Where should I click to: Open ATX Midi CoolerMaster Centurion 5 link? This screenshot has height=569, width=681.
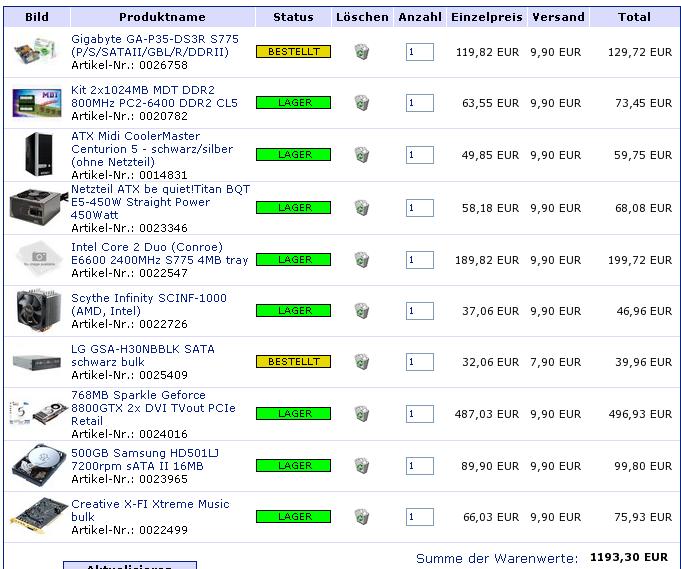click(152, 149)
